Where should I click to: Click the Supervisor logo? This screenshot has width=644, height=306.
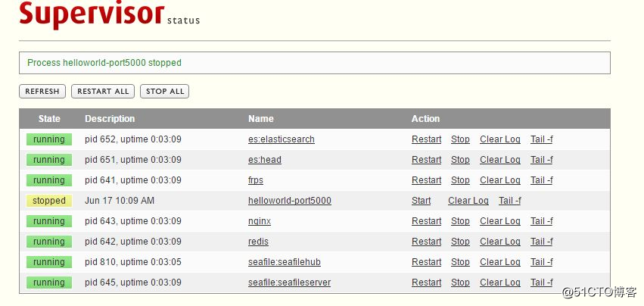click(x=91, y=14)
